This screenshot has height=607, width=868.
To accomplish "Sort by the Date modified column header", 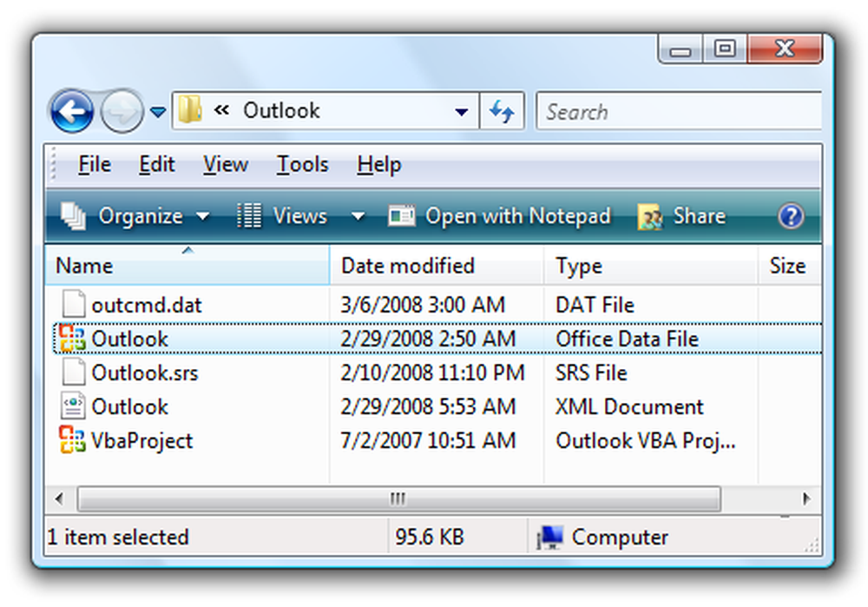I will 437,266.
